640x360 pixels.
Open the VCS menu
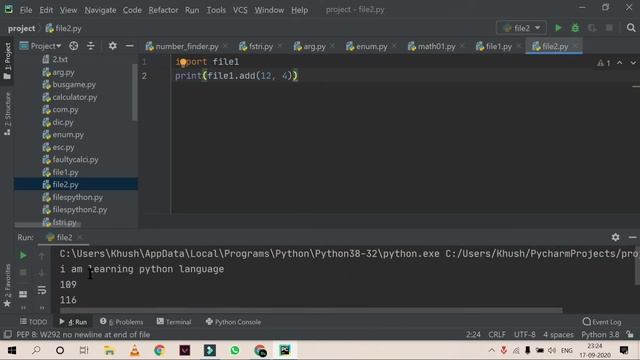(x=240, y=10)
